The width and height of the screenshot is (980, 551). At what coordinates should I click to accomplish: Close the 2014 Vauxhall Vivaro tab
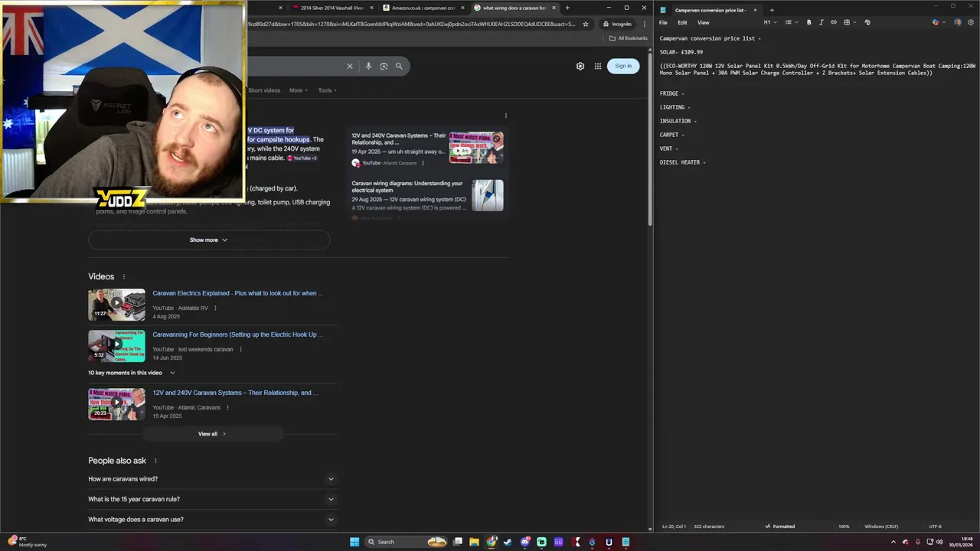(x=372, y=8)
